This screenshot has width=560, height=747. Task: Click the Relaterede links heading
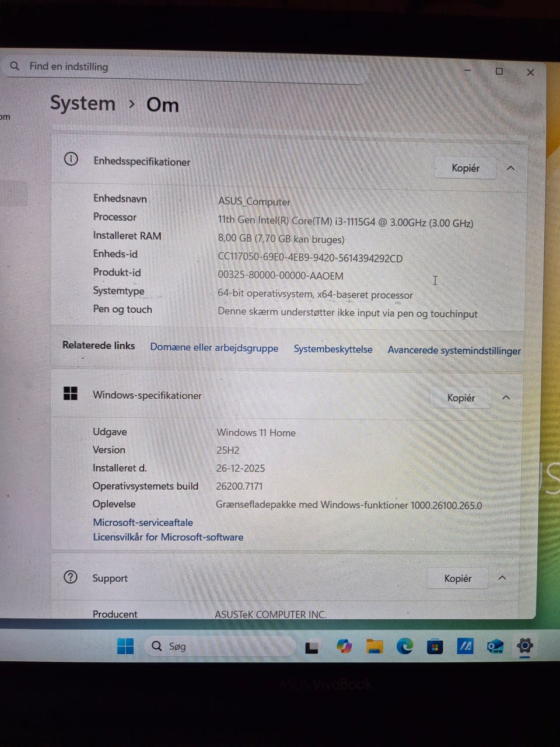(99, 345)
